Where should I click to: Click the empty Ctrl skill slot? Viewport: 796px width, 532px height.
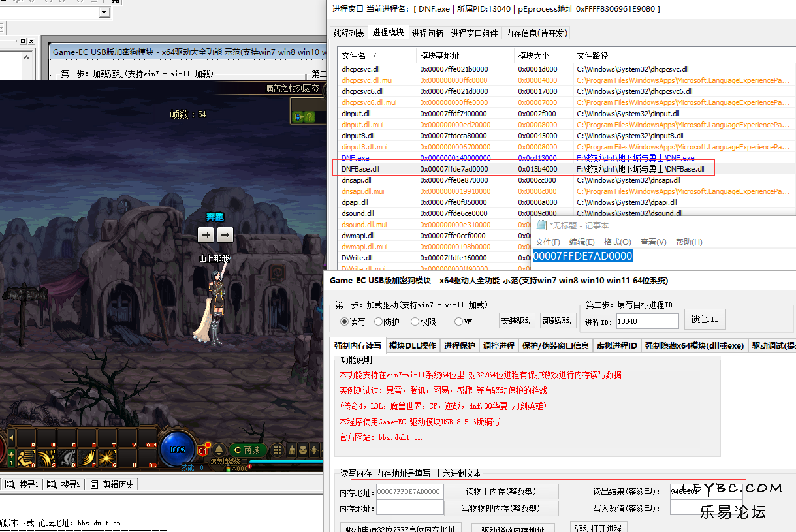(x=148, y=437)
